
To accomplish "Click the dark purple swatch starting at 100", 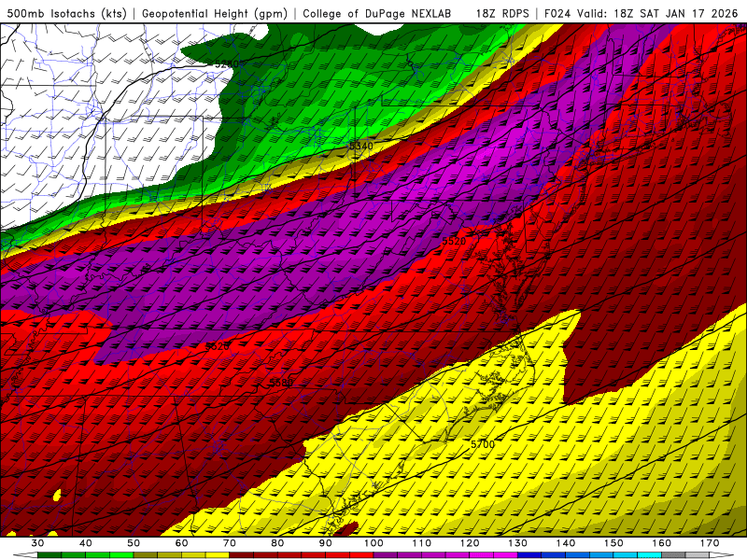I will pos(386,556).
